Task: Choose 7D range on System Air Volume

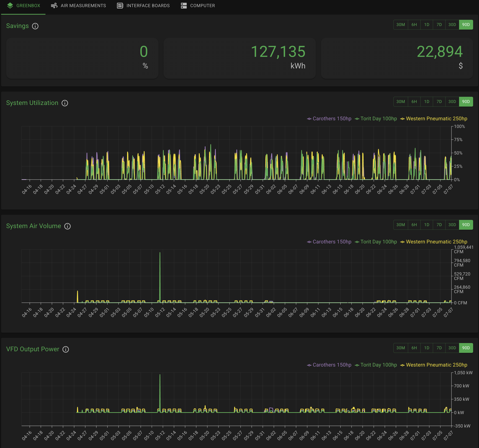Action: click(439, 225)
